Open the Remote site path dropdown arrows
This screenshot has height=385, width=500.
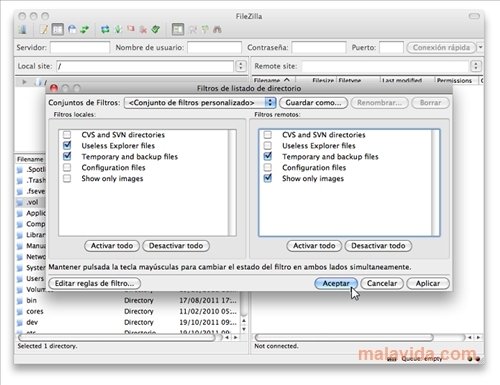476,66
